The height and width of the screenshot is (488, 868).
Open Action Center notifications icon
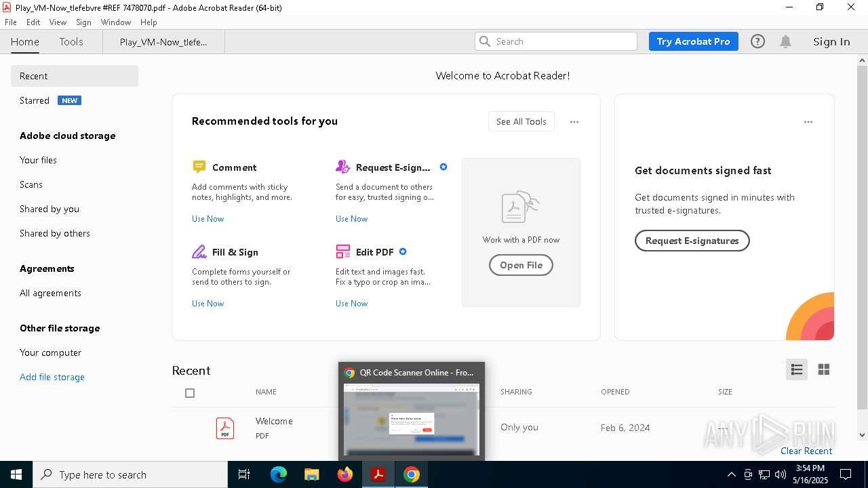(x=846, y=474)
